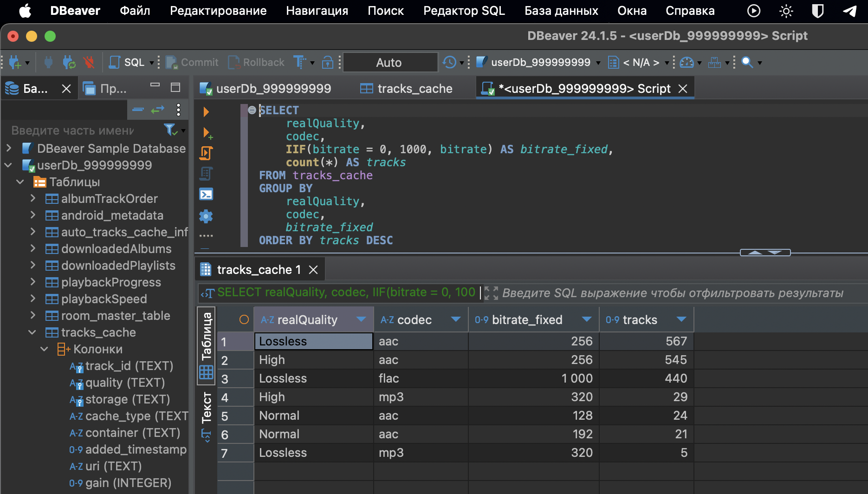Collapse the Колонки node

click(44, 349)
